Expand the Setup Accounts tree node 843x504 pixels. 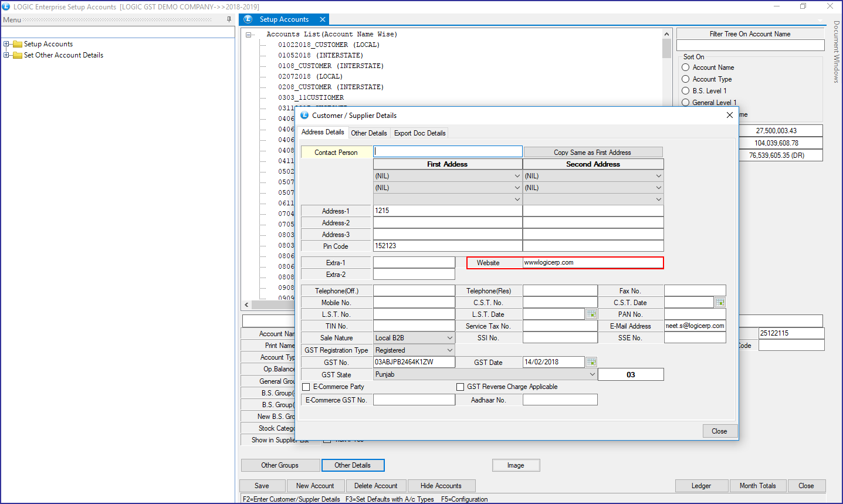tap(6, 44)
